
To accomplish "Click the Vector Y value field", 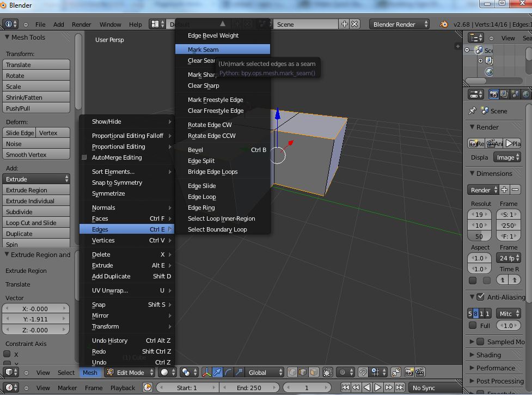I will (35, 319).
